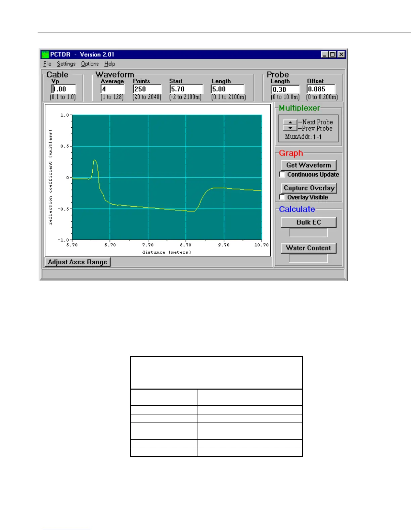Calculate Water Content
This screenshot has height=532, width=411.
pyautogui.click(x=309, y=248)
